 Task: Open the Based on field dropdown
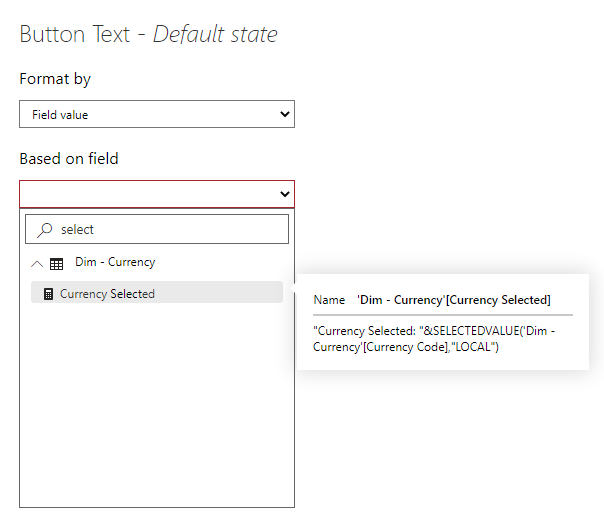point(157,194)
